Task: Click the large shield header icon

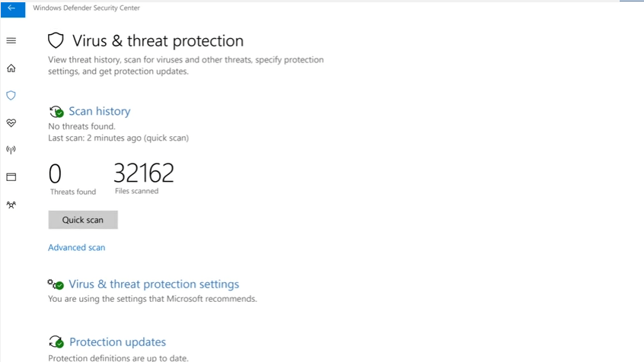Action: [x=56, y=40]
